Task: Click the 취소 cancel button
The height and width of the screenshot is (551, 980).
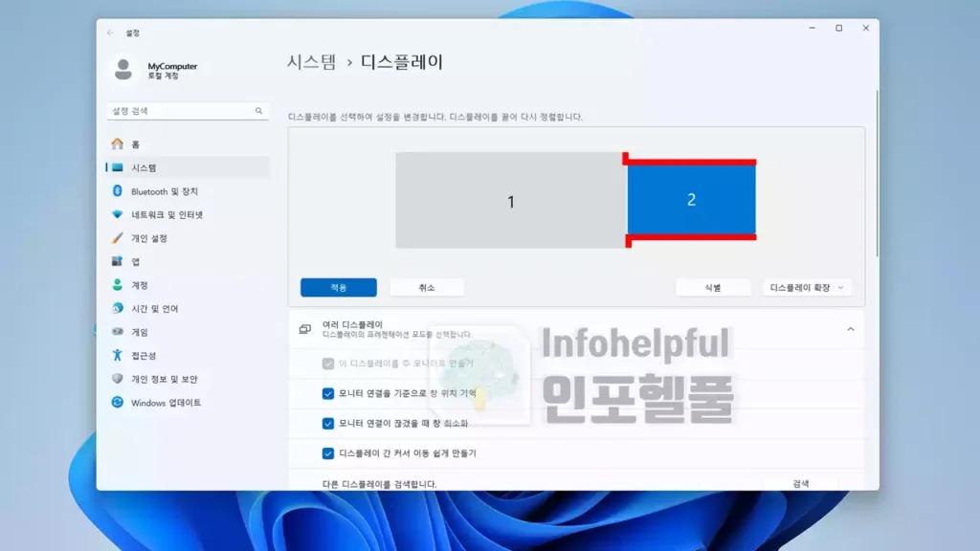Action: tap(426, 287)
